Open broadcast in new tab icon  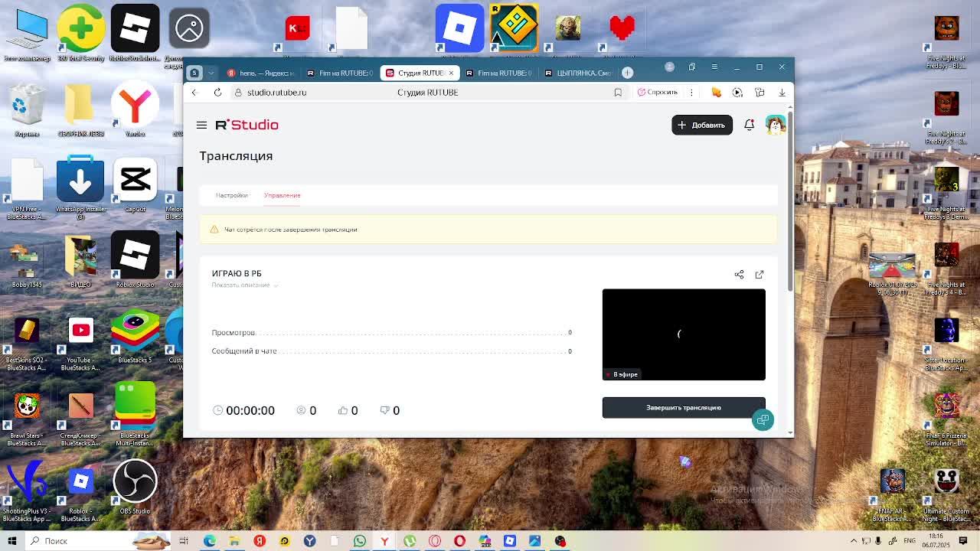759,274
